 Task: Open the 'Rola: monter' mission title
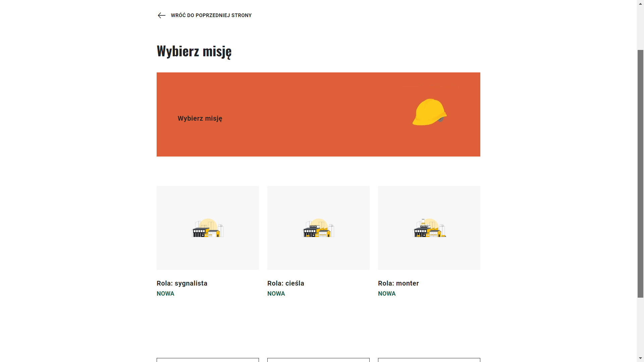point(398,283)
